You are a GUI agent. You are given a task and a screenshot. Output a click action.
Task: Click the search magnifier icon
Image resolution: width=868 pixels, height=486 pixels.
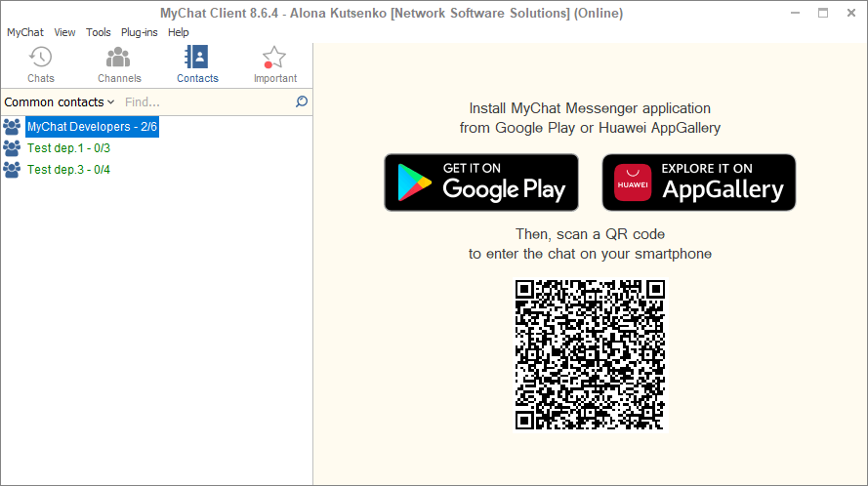301,101
